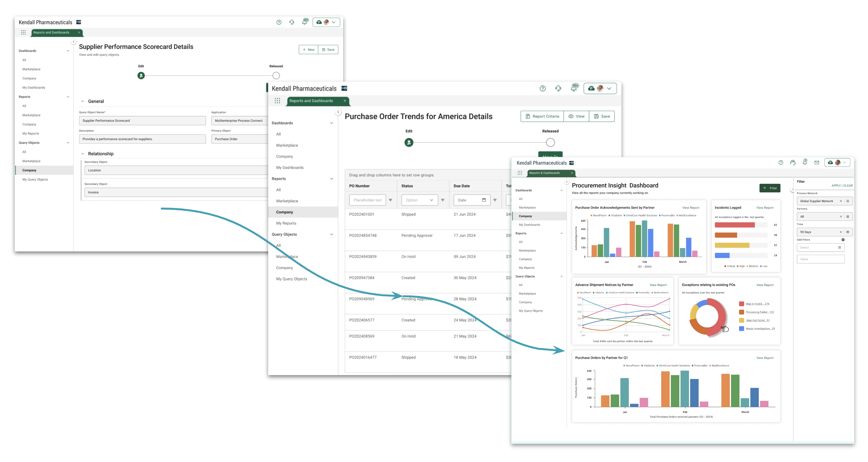Toggle ProximaBio legend in Advance Shipment Notices chart
The height and width of the screenshot is (462, 868).
(x=643, y=293)
